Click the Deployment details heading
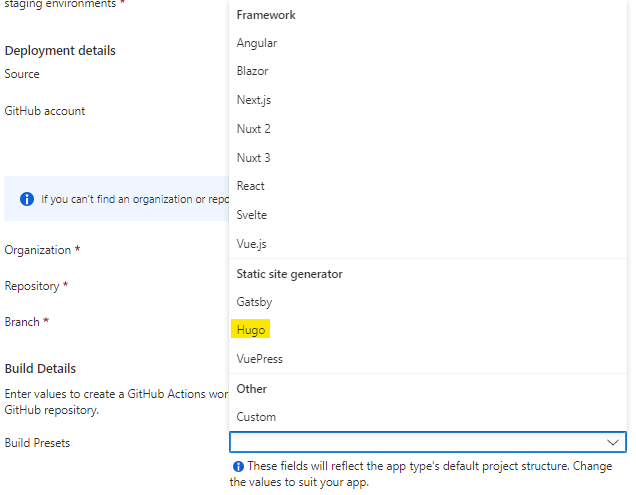 click(60, 50)
